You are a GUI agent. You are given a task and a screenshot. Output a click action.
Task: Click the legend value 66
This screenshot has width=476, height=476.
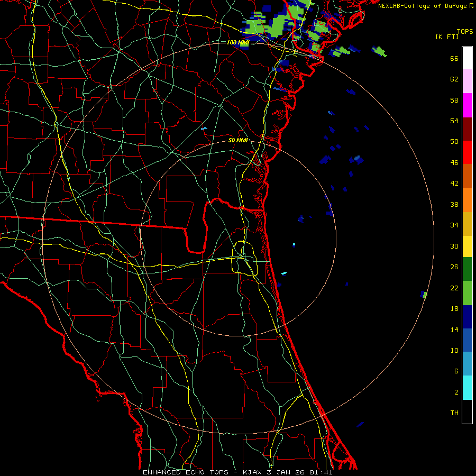(454, 59)
